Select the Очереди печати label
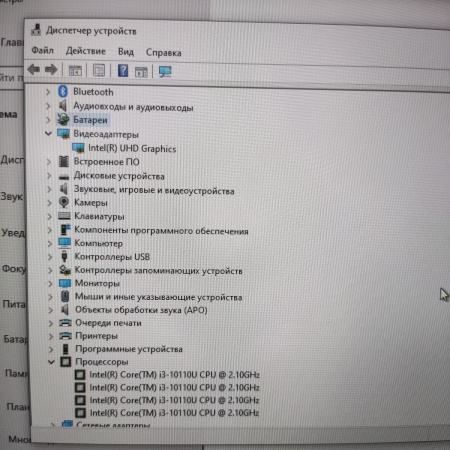 click(x=108, y=323)
